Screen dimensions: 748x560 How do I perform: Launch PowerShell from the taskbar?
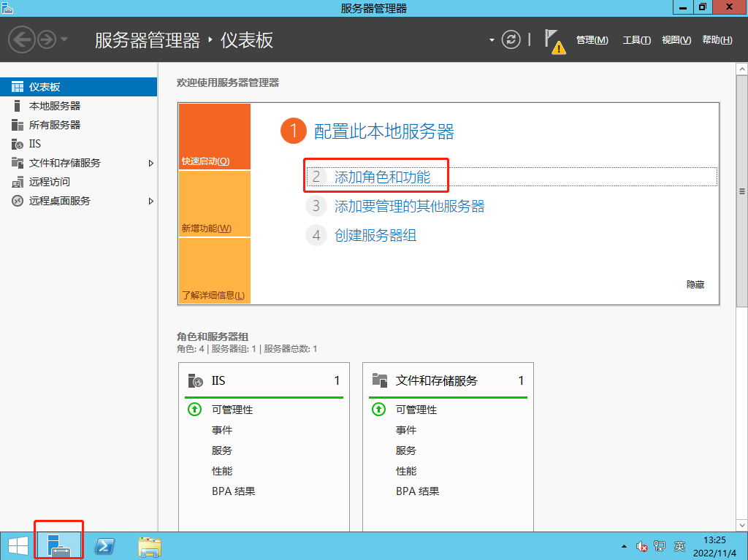click(x=104, y=545)
